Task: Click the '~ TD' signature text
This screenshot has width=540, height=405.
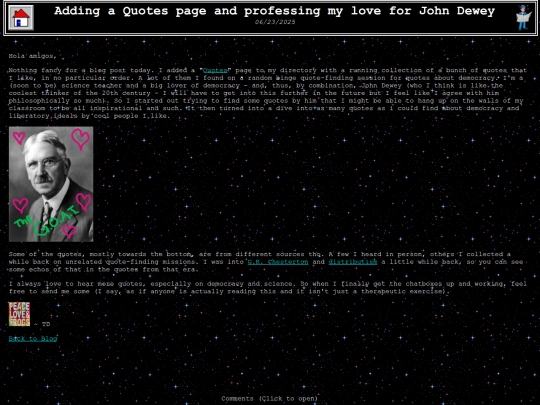Action: tap(42, 324)
